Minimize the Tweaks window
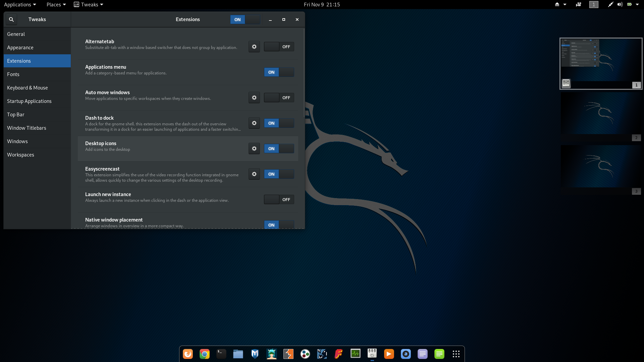The width and height of the screenshot is (644, 362). (270, 19)
